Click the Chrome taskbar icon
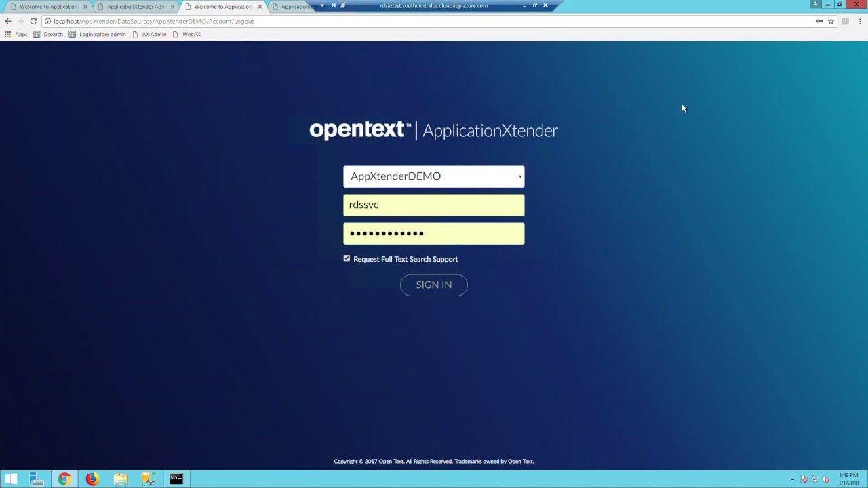868x488 pixels. tap(64, 479)
